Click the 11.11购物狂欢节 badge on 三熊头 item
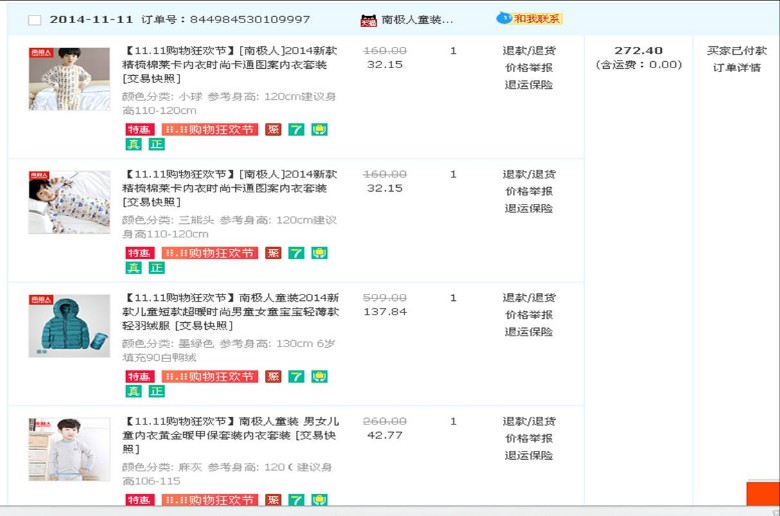Image resolution: width=780 pixels, height=516 pixels. pos(209,253)
